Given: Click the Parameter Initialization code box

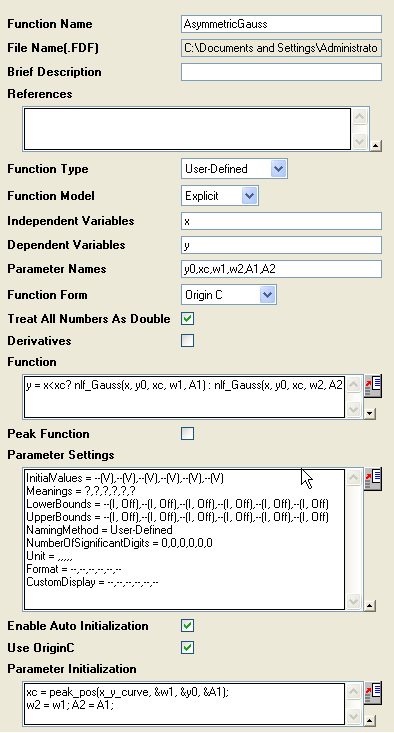Looking at the screenshot, I should pyautogui.click(x=184, y=704).
